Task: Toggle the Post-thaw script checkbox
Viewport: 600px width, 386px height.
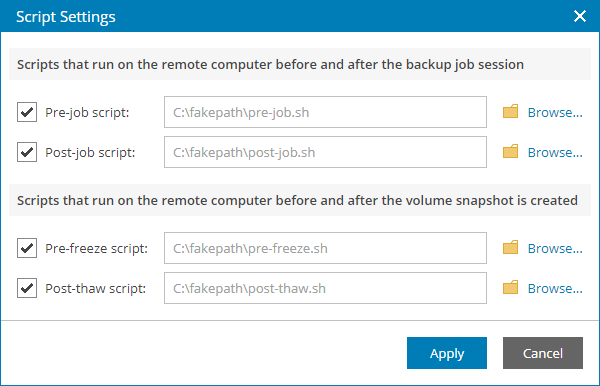Action: [27, 288]
